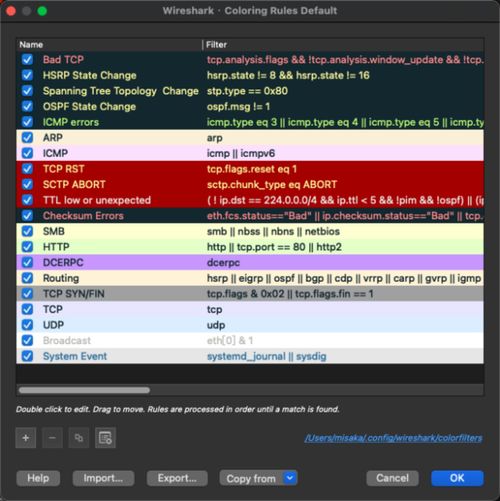Click the minus icon to delete rule
The height and width of the screenshot is (501, 500).
click(52, 438)
